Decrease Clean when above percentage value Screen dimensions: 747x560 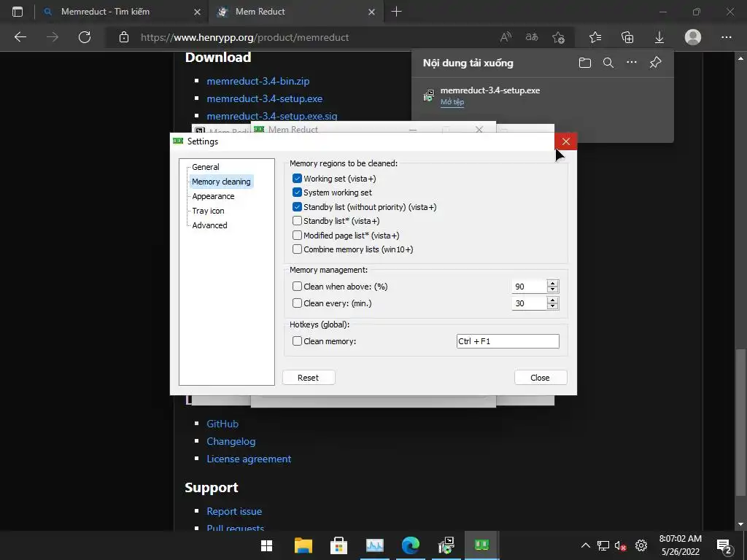[553, 290]
